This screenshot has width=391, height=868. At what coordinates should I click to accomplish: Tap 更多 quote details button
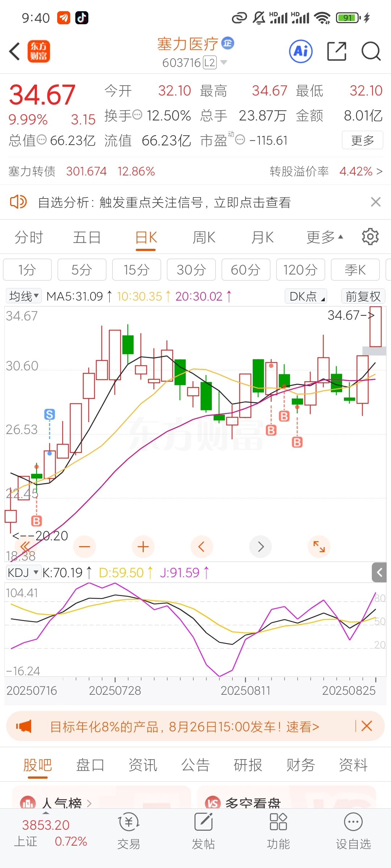(x=362, y=140)
